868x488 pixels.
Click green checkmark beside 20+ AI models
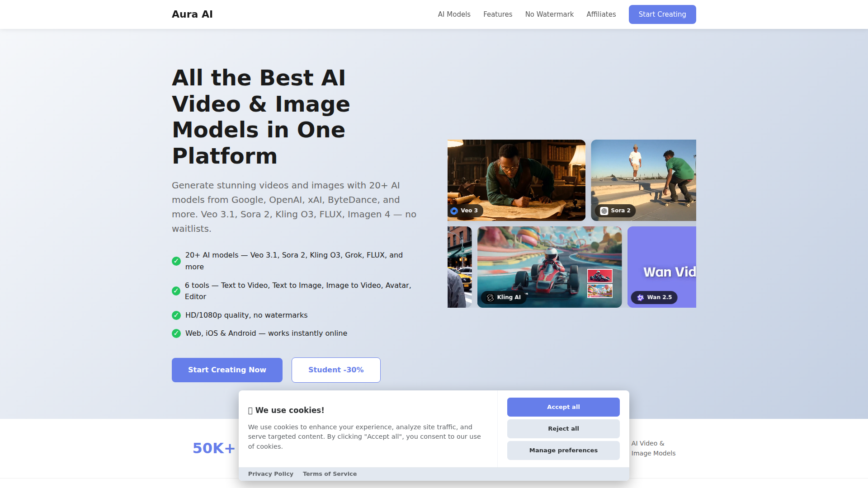176,261
